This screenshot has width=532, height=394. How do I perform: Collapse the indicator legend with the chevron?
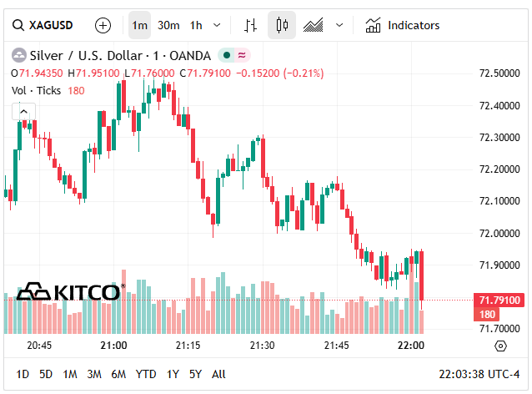(x=23, y=111)
